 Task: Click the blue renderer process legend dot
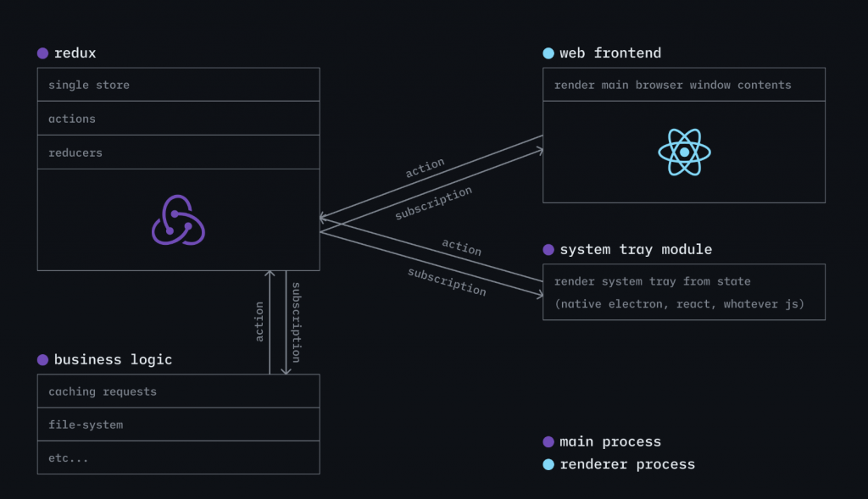(x=548, y=464)
